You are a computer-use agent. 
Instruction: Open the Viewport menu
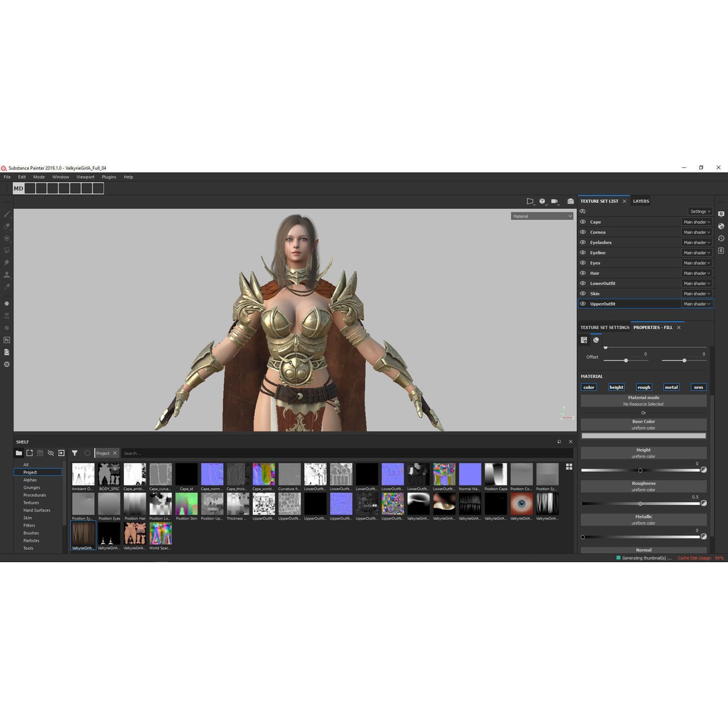[86, 177]
